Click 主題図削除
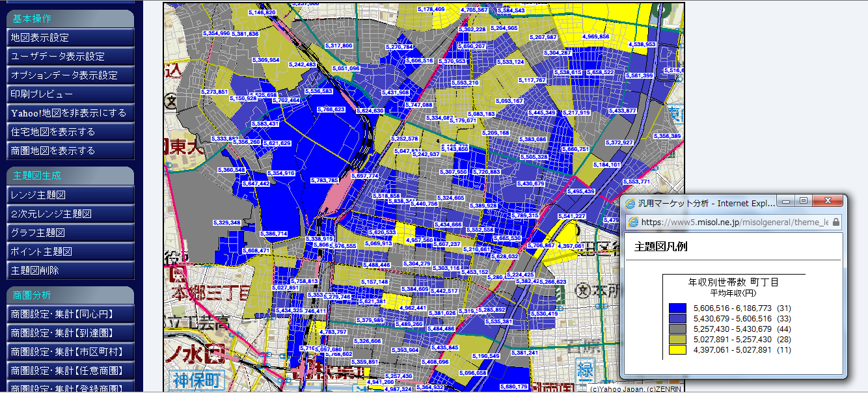 70,271
